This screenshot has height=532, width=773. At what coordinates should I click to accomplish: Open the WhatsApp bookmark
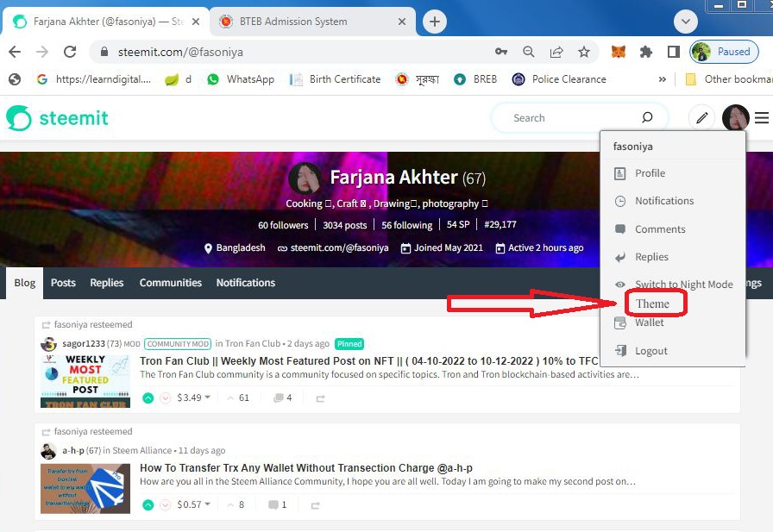pyautogui.click(x=241, y=79)
